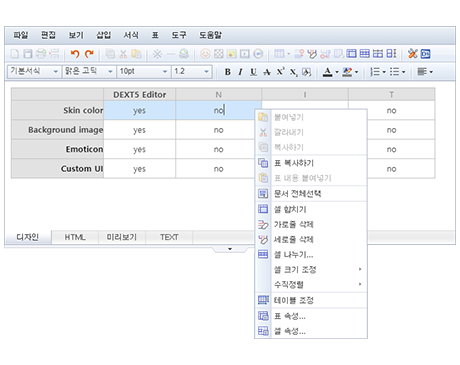Click select-all icon in context menu

[263, 193]
